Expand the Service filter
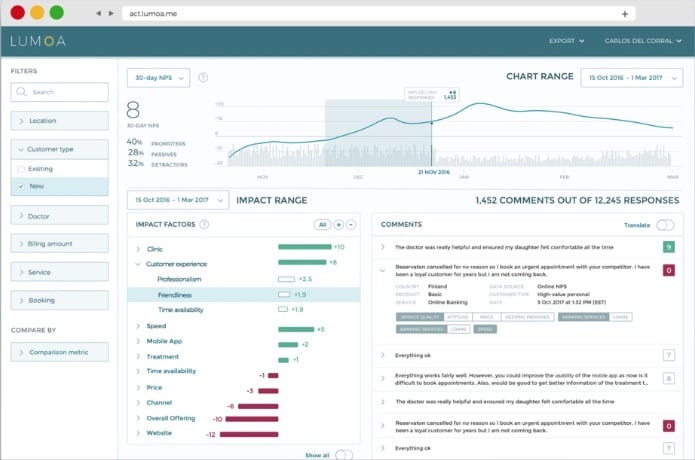Image resolution: width=695 pixels, height=460 pixels. click(x=59, y=272)
